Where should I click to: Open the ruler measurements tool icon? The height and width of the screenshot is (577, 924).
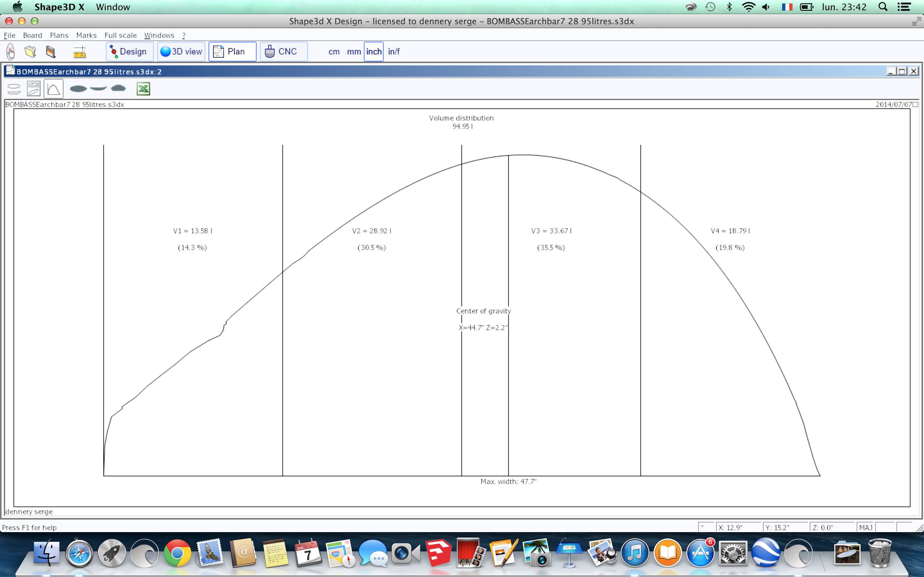[x=80, y=52]
